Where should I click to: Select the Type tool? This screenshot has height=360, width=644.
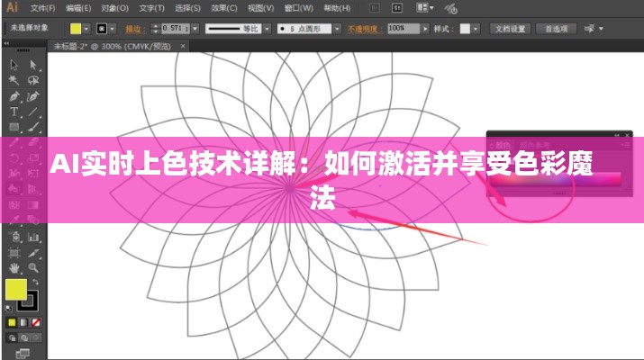point(14,112)
